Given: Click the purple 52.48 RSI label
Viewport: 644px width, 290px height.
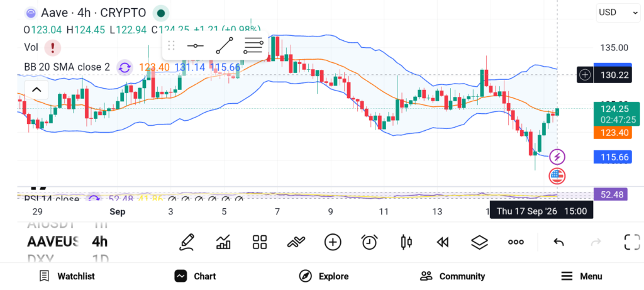Looking at the screenshot, I should tap(611, 194).
